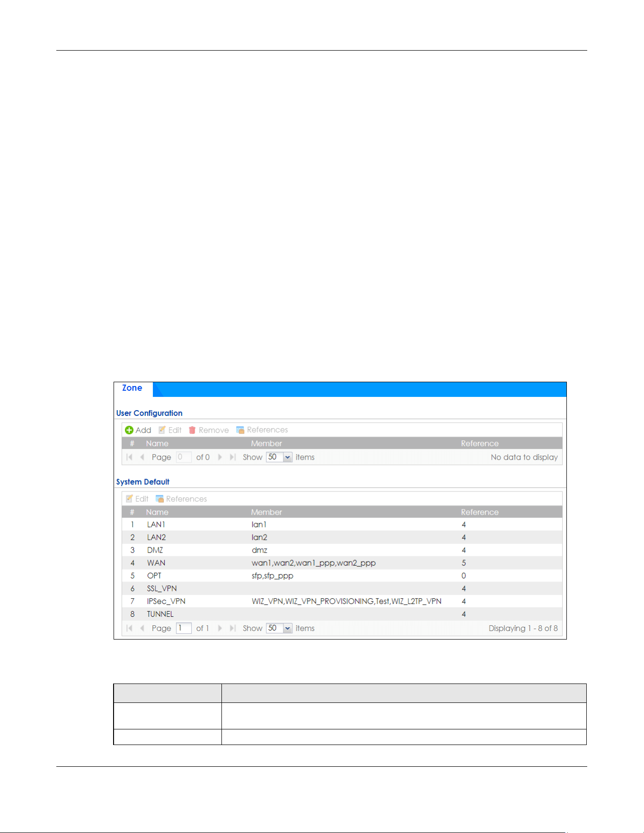Click reference value 5 in WAN row

(464, 563)
